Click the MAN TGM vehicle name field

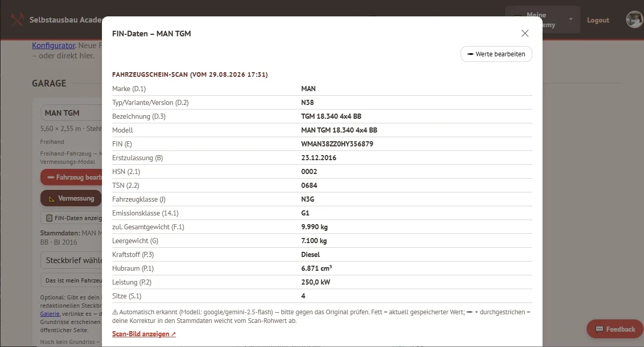tap(72, 113)
